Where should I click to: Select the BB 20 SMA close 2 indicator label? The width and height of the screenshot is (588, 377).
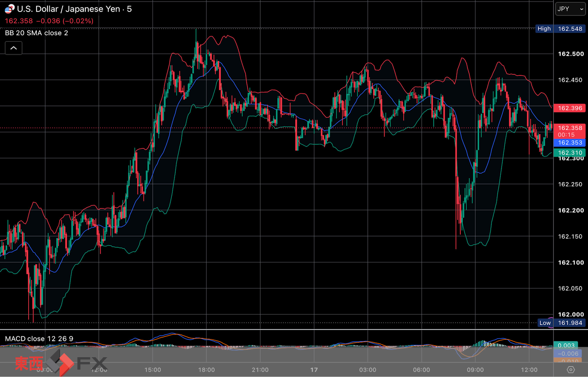click(x=36, y=33)
